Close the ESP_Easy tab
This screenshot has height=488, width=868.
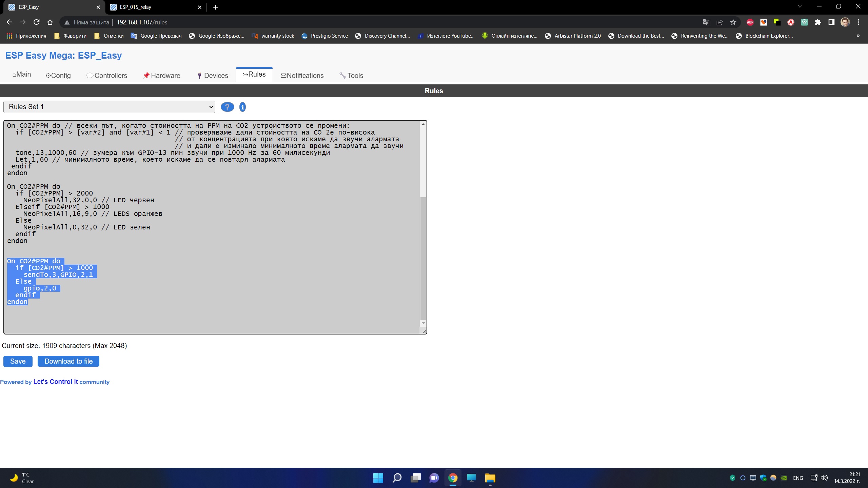click(x=98, y=7)
